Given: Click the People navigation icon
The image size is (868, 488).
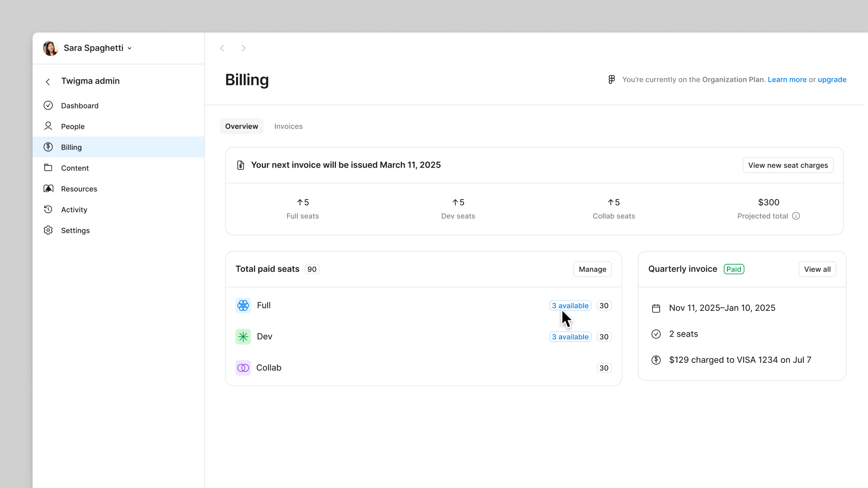Looking at the screenshot, I should 48,126.
